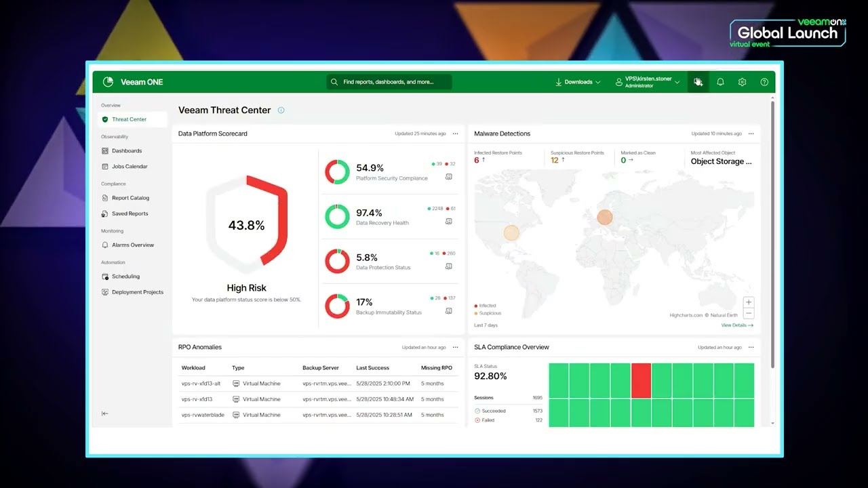Screen dimensions: 868x488
Task: Select Threat Center in the sidebar
Action: tap(133, 119)
